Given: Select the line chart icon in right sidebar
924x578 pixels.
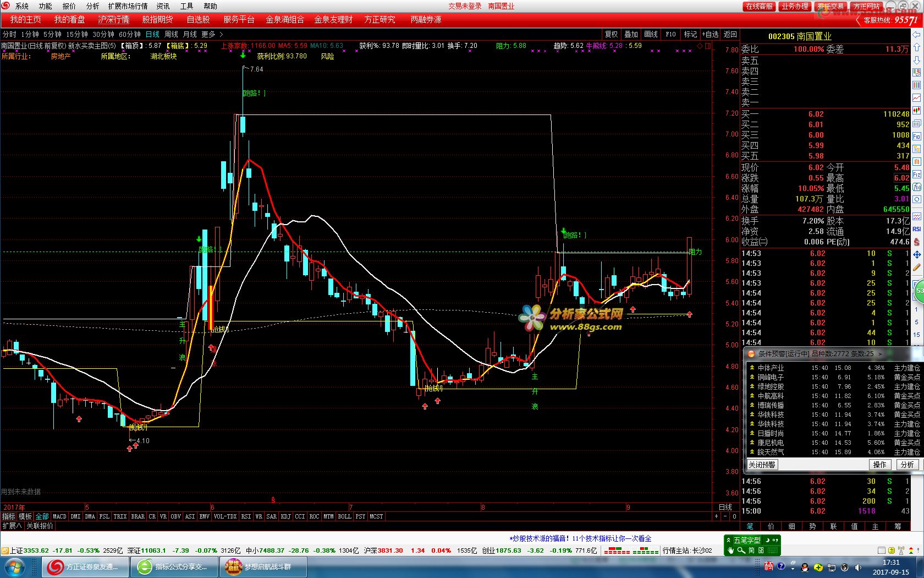Looking at the screenshot, I should pos(917,97).
